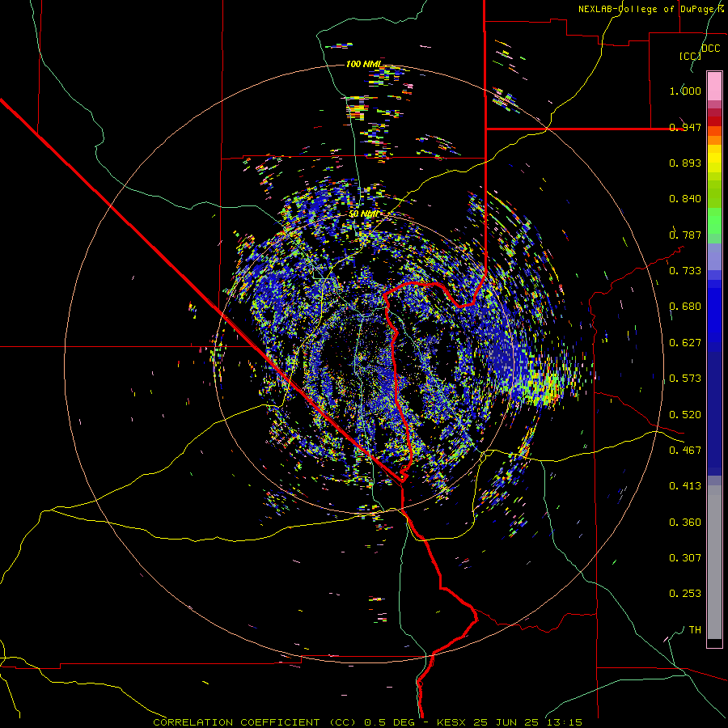
Task: Click the 0.307 scale value
Action: 685,558
